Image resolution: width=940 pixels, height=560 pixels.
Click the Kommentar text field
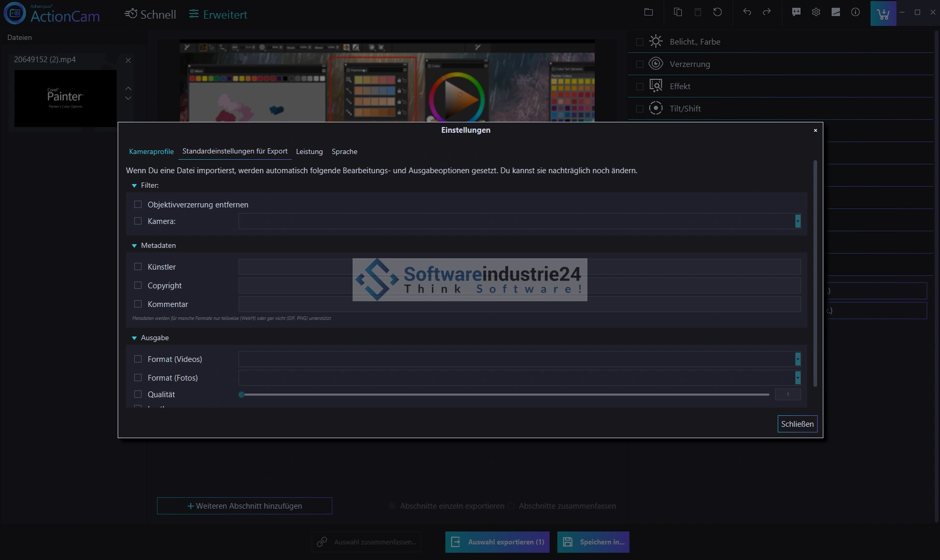point(519,304)
